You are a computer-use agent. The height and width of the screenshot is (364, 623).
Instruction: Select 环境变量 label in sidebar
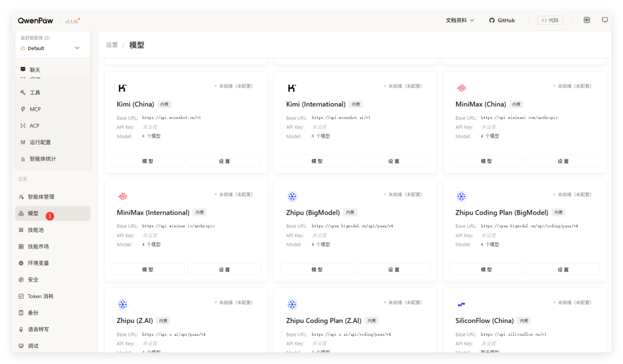coord(38,263)
